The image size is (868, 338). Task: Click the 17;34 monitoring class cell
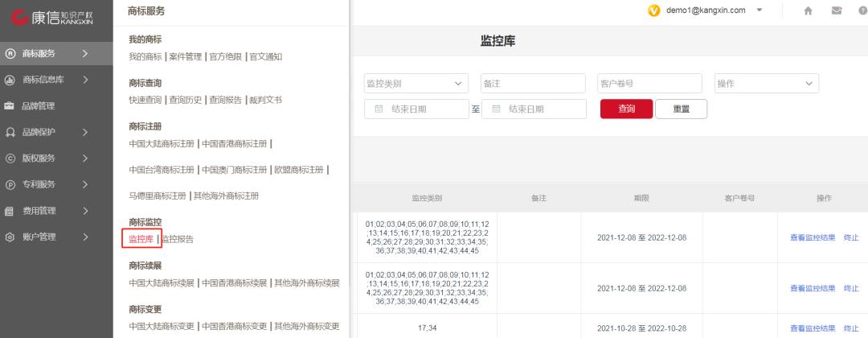(427, 328)
